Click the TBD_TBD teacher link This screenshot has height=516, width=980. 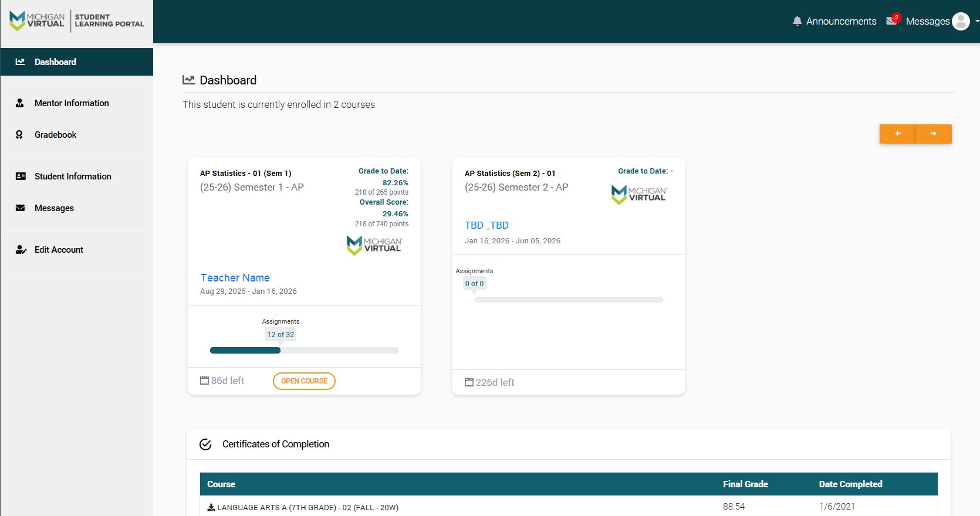tap(486, 225)
